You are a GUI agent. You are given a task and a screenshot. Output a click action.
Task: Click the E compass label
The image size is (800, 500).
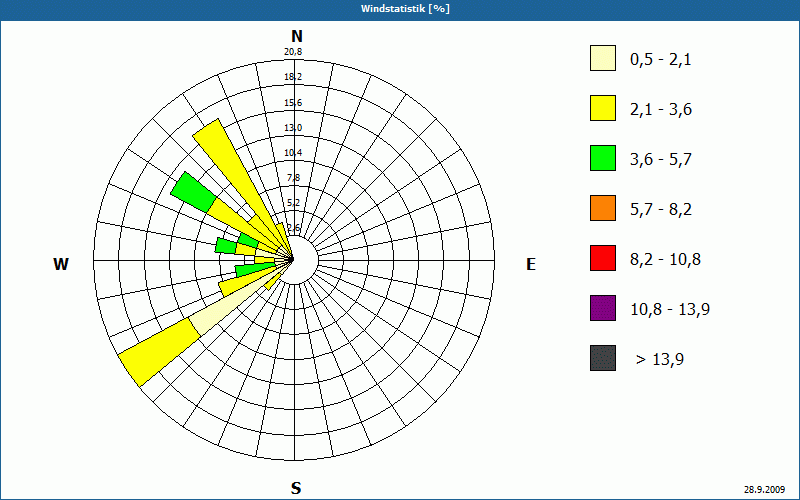pyautogui.click(x=531, y=264)
